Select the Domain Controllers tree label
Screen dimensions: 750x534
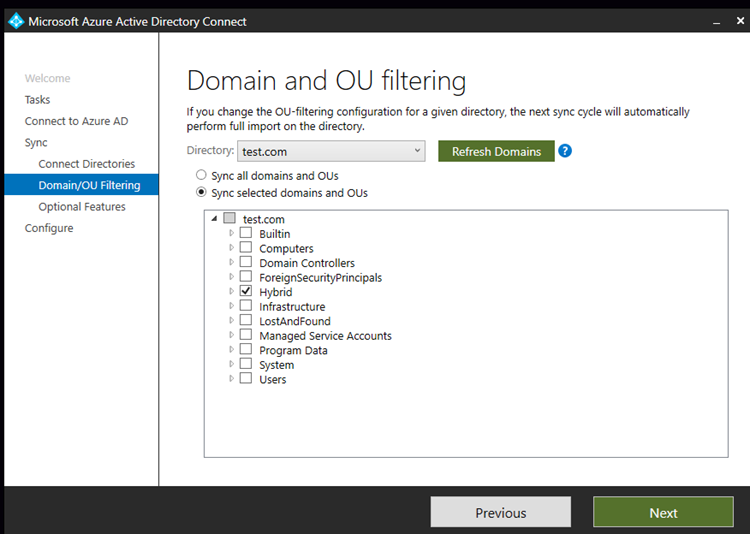pyautogui.click(x=307, y=263)
